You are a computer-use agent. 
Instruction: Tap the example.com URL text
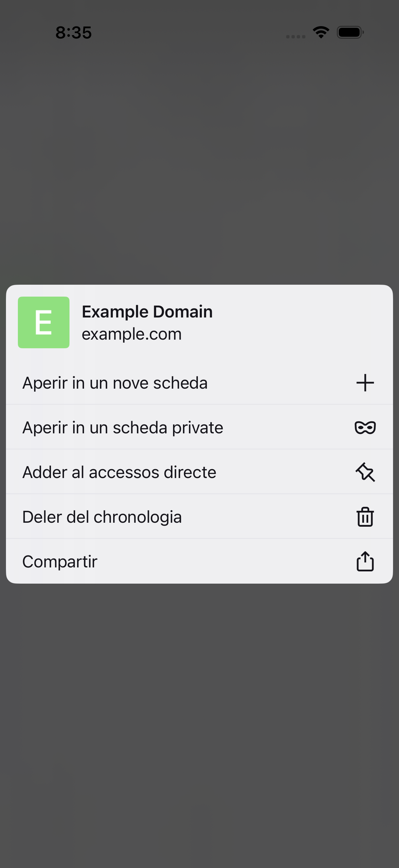click(x=132, y=334)
